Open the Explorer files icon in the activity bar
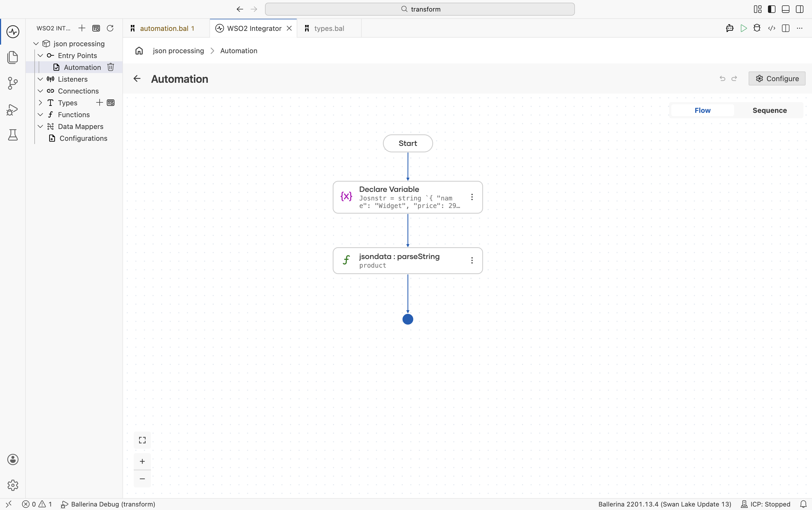This screenshot has height=510, width=812. tap(13, 57)
